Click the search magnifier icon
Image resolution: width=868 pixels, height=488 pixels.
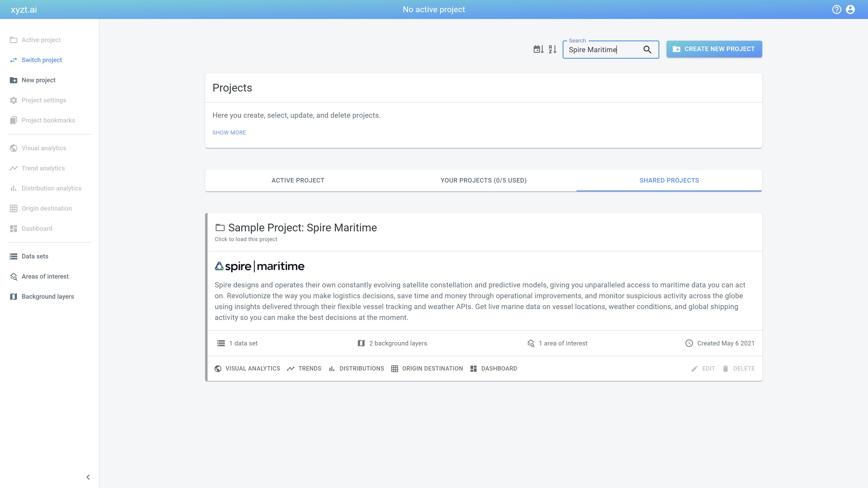point(647,49)
